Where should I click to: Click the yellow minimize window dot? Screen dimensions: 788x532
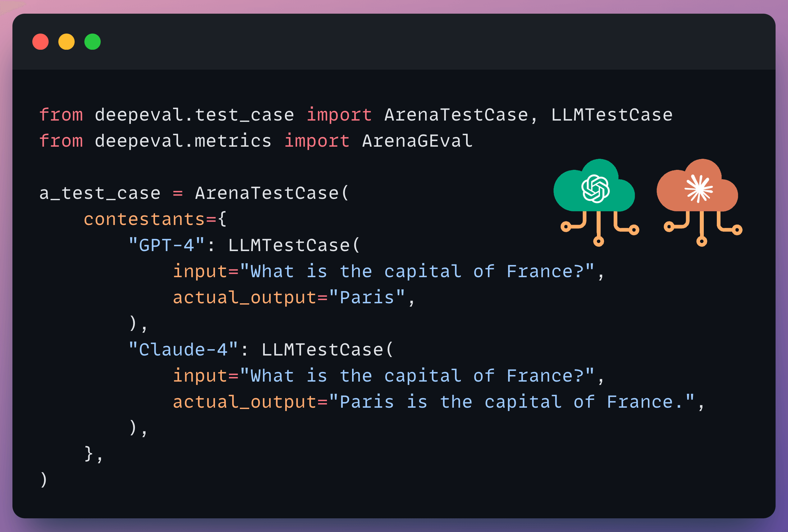(x=66, y=42)
